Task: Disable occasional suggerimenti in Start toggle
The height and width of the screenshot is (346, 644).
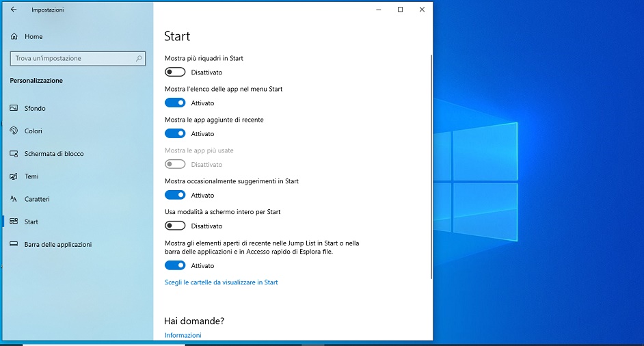Action: click(x=175, y=195)
